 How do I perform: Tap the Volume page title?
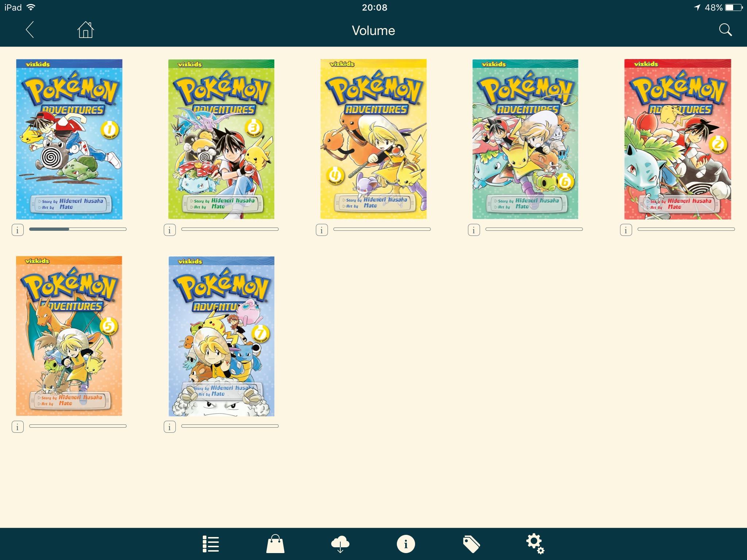(373, 31)
